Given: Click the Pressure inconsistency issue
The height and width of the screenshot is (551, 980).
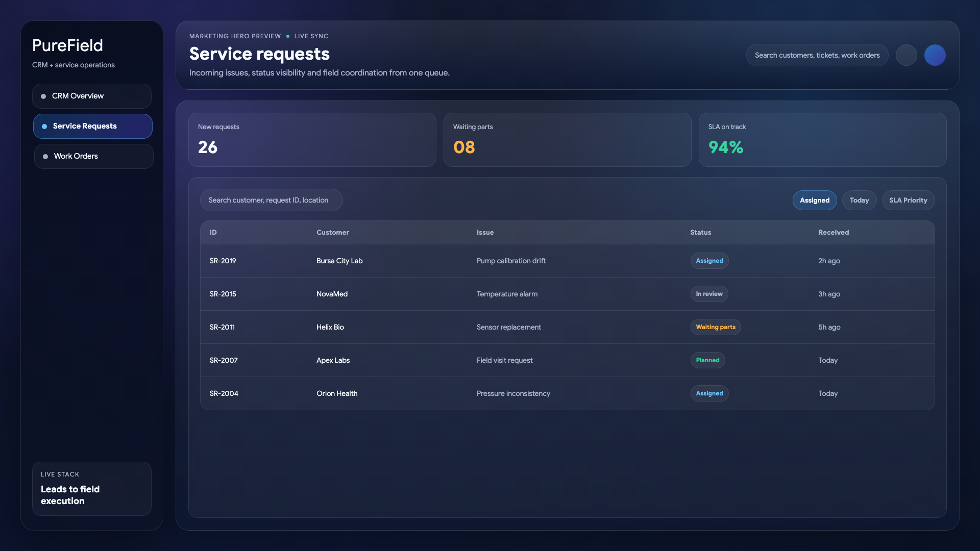Looking at the screenshot, I should [513, 393].
